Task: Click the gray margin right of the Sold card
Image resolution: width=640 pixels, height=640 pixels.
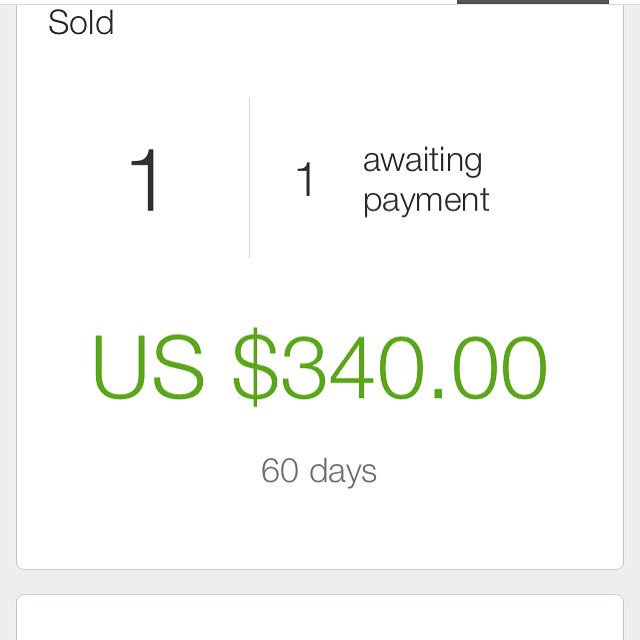Action: click(x=632, y=286)
